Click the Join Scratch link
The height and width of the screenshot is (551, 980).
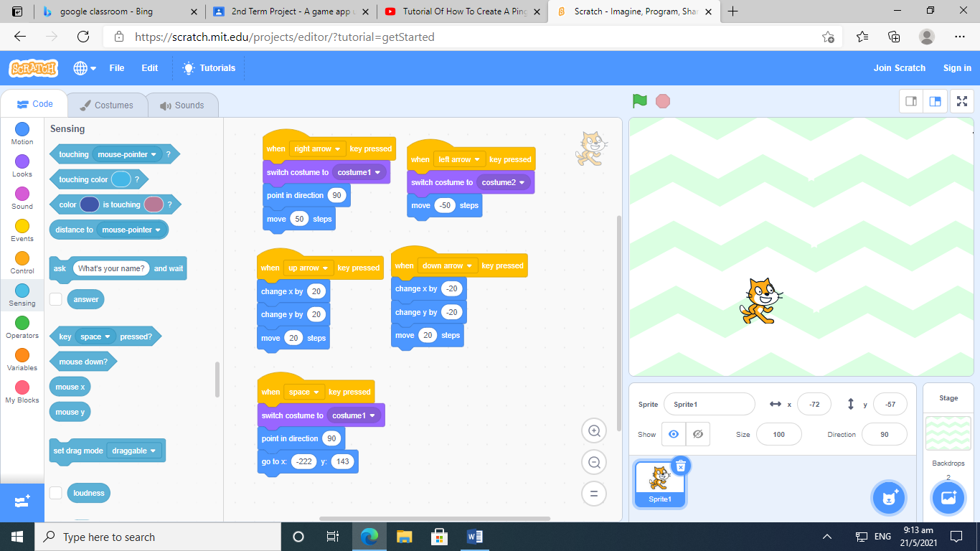[899, 68]
